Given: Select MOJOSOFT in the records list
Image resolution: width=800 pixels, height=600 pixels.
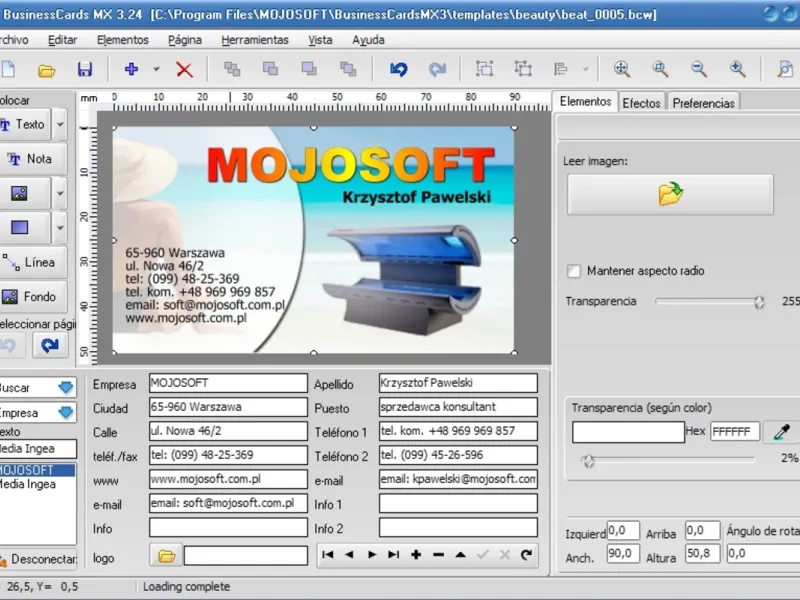Looking at the screenshot, I should (x=37, y=470).
